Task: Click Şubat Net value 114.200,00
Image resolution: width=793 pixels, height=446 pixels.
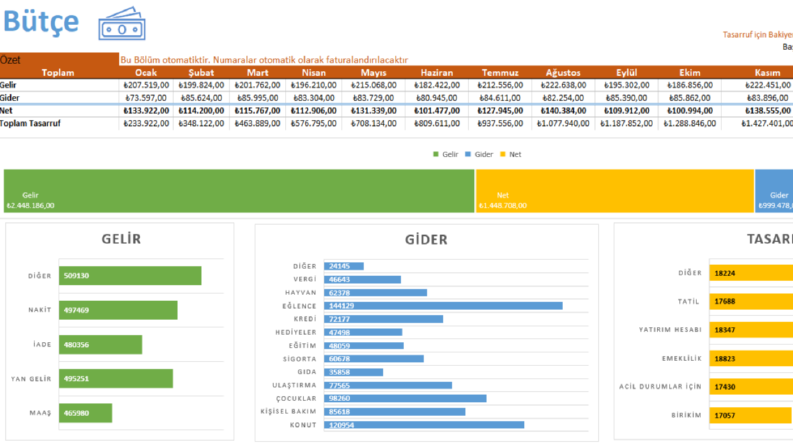Action: point(201,111)
